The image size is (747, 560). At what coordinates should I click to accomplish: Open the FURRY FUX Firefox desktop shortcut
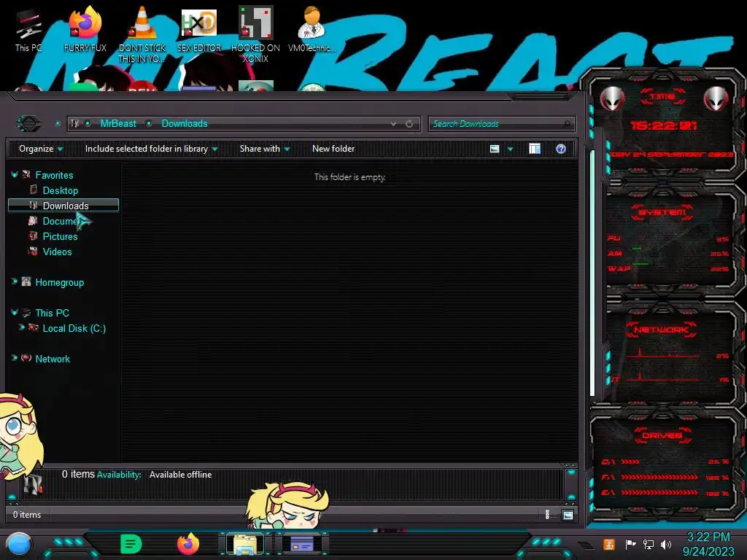[85, 29]
